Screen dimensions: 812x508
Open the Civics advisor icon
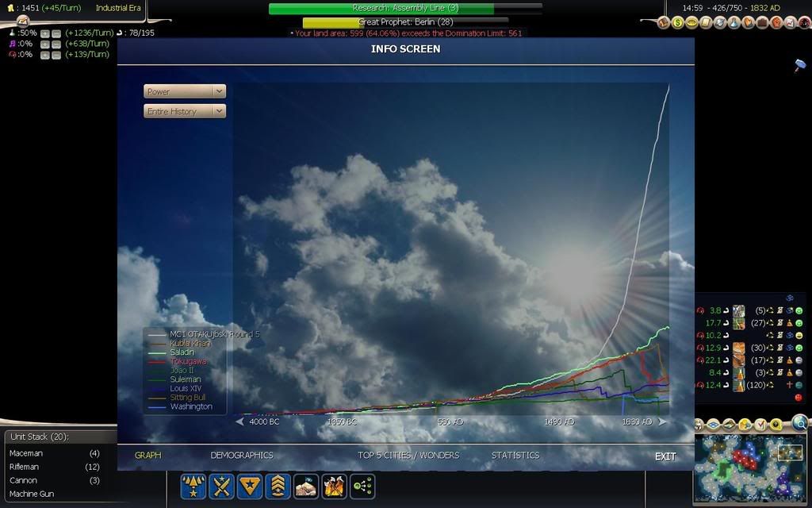[x=691, y=23]
